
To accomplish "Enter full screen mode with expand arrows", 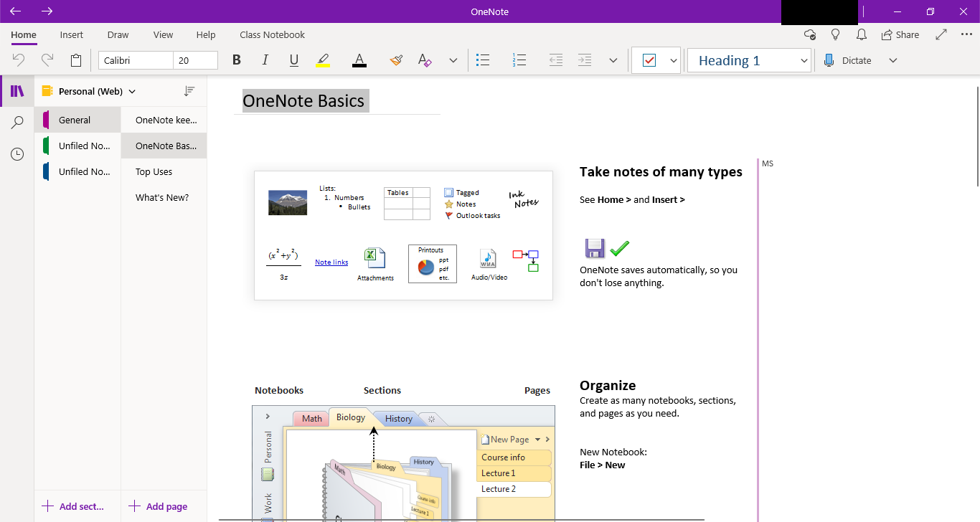I will (x=941, y=34).
